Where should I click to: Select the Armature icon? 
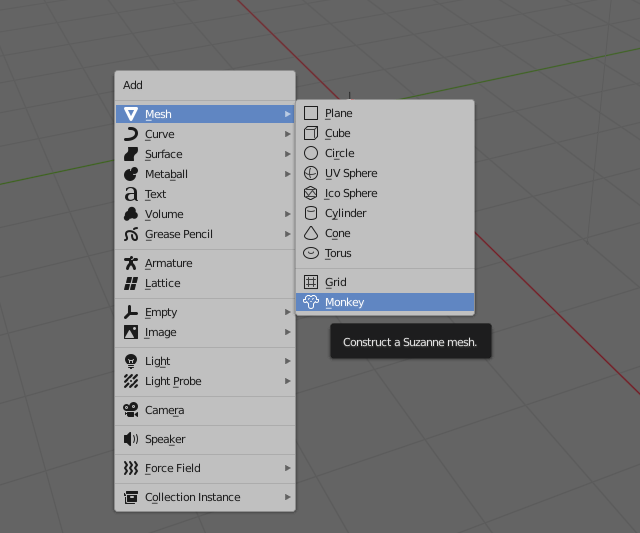click(x=130, y=263)
